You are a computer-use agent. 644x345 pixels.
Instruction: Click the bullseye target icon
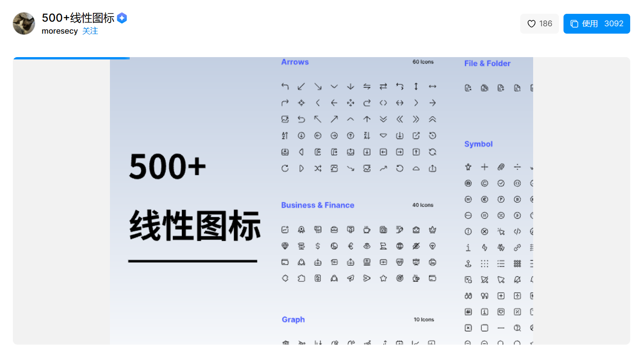tap(400, 278)
